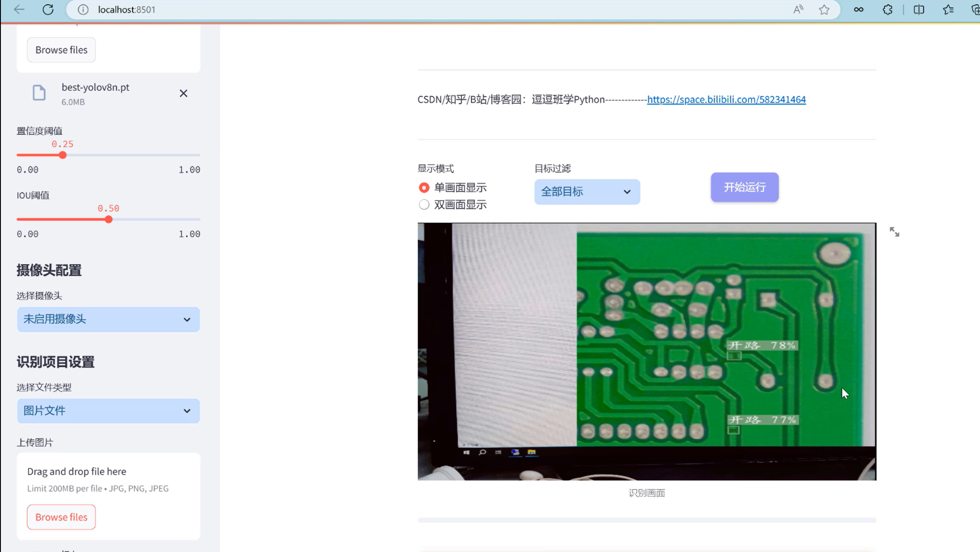The width and height of the screenshot is (980, 552).
Task: Open browser Extensions puzzle icon
Action: click(888, 10)
